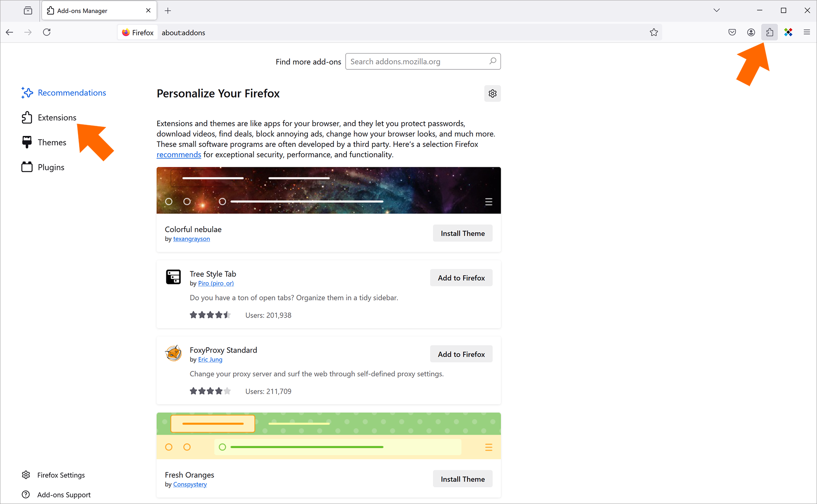Open the Save to Pocket icon

pos(732,32)
